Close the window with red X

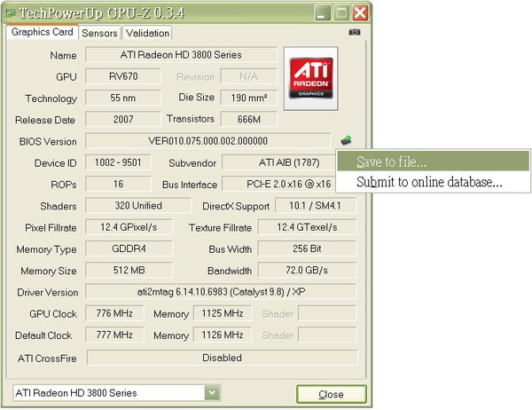[360, 13]
